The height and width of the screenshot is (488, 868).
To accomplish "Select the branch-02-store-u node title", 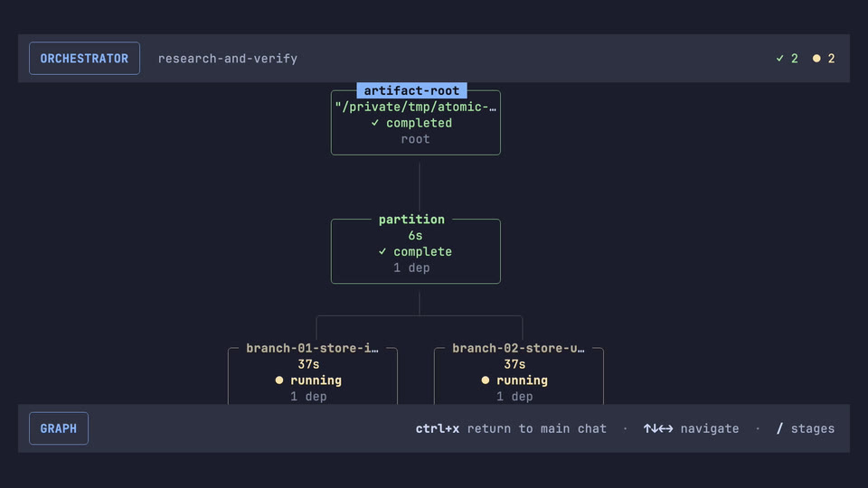I will pos(518,348).
